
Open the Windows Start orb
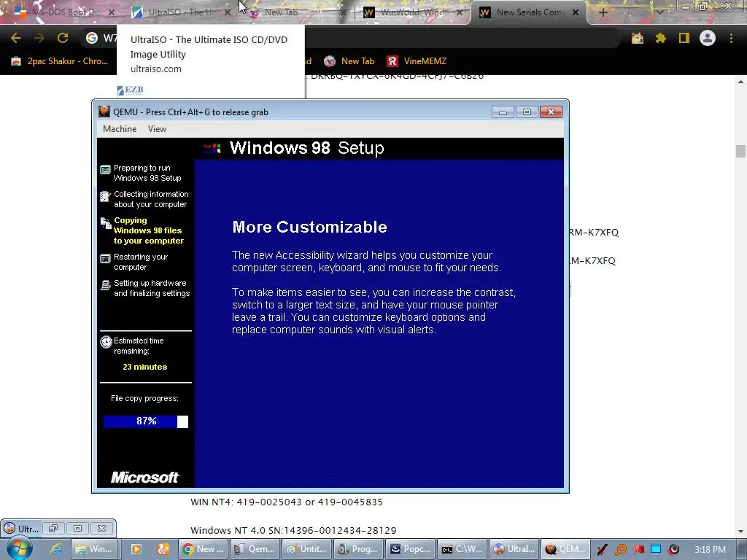point(18,548)
